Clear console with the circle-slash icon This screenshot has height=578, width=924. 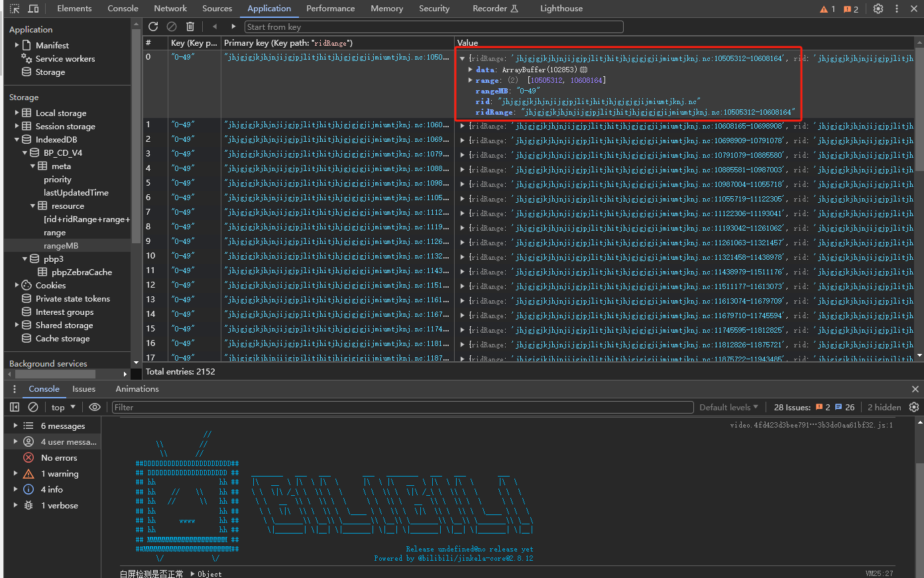33,407
